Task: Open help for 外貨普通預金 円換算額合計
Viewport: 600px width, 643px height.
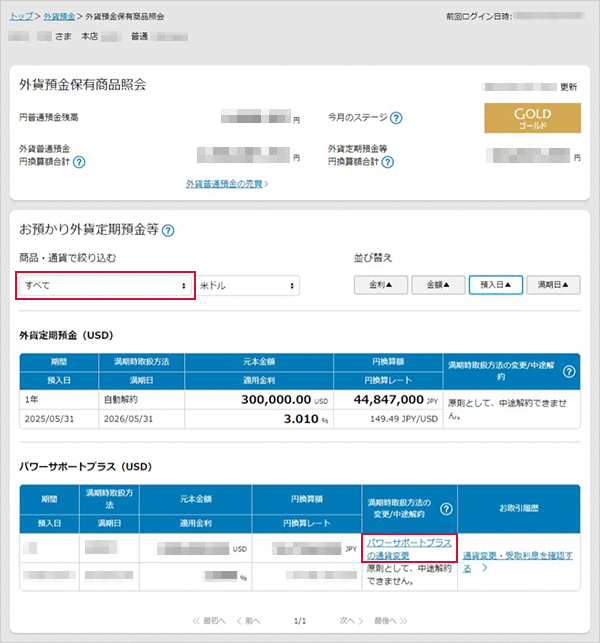Action: (x=79, y=162)
